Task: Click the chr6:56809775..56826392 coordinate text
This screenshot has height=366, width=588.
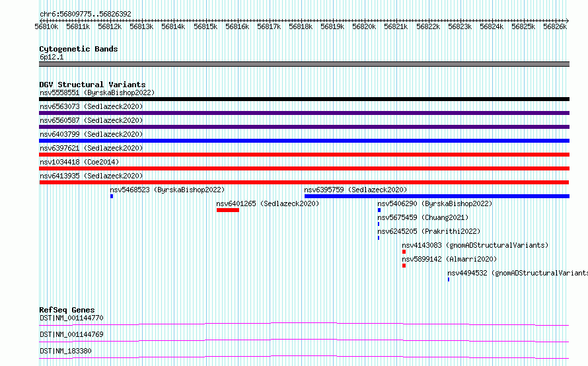Action: [x=85, y=15]
